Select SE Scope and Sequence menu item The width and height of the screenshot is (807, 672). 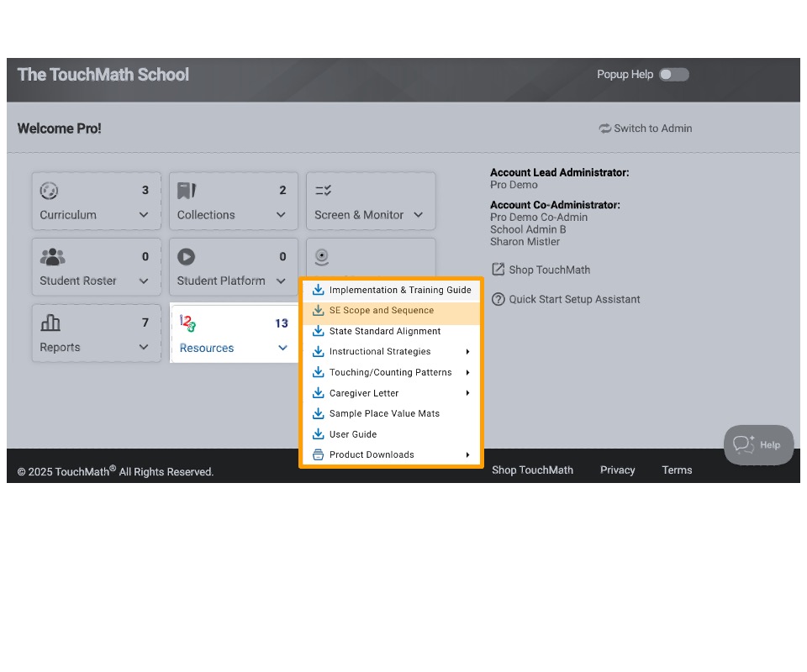[x=391, y=312]
